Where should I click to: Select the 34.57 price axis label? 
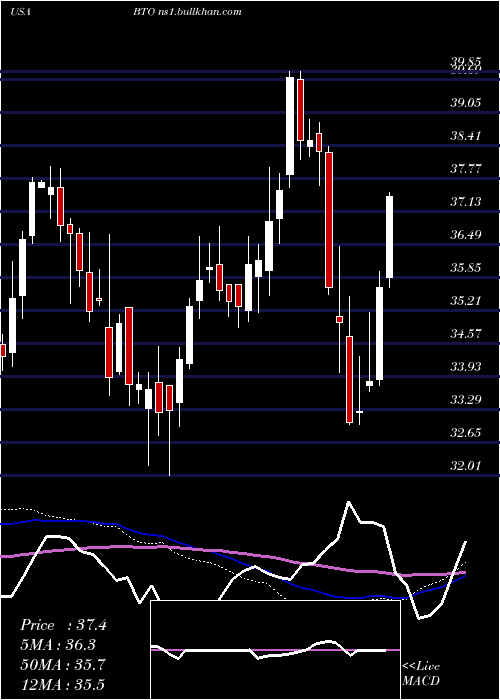point(466,333)
